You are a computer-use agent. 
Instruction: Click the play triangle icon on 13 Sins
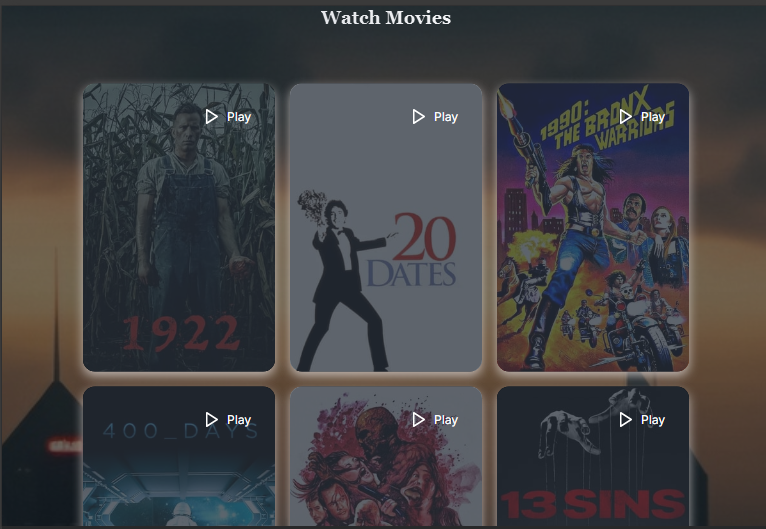[626, 420]
